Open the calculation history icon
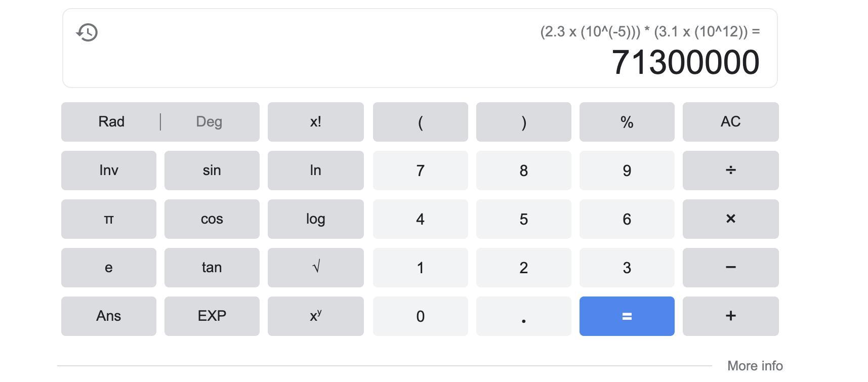This screenshot has height=382, width=868. [x=87, y=32]
